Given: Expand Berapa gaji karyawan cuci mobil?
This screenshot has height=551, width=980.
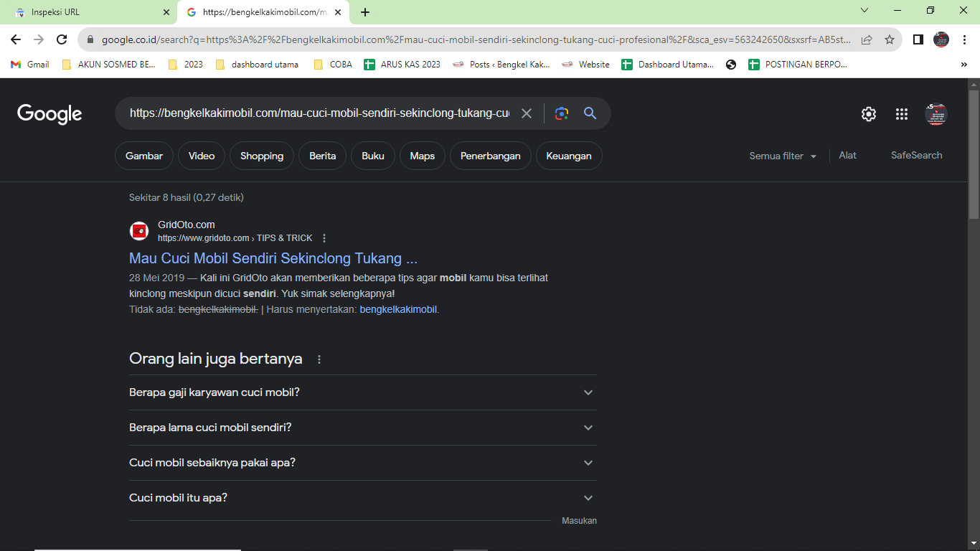Looking at the screenshot, I should (363, 392).
